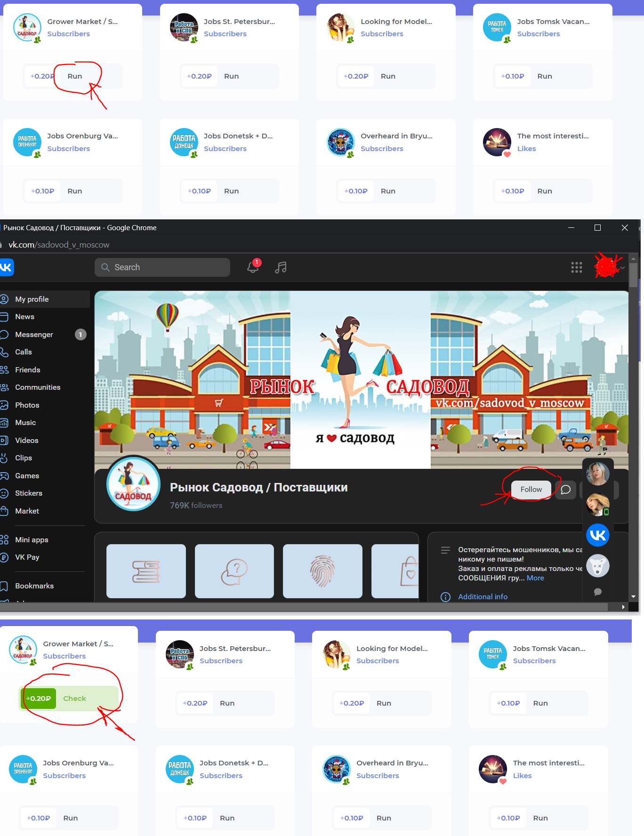Image resolution: width=644 pixels, height=836 pixels.
Task: Click the vertical scrollbar up arrow in Chrome
Action: click(634, 258)
